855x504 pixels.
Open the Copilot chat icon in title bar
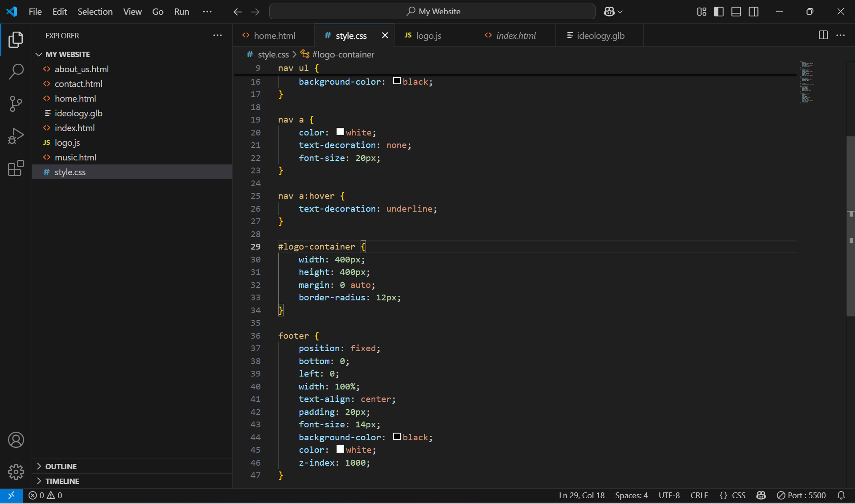[x=609, y=12]
